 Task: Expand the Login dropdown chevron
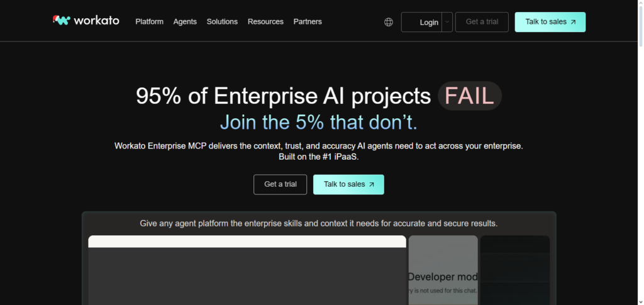point(447,22)
